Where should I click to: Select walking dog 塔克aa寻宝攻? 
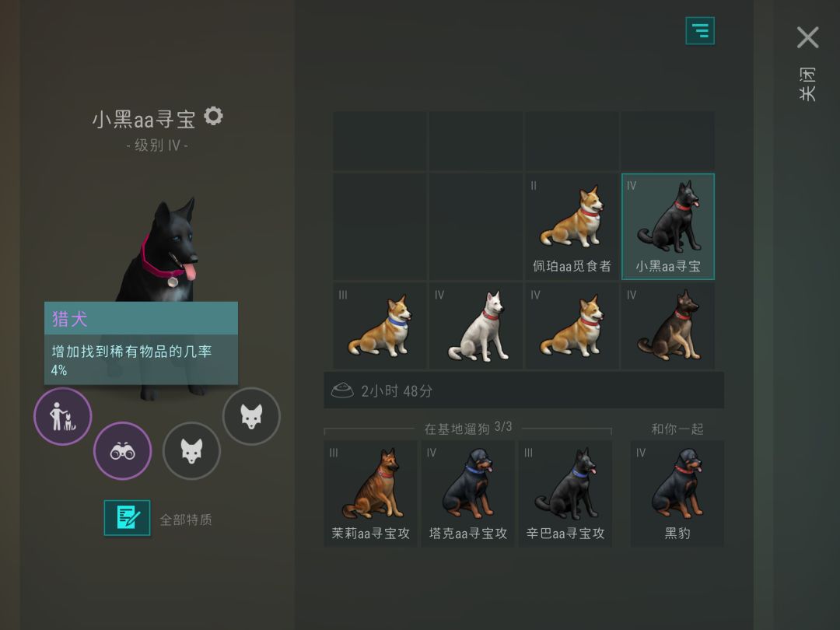point(467,493)
